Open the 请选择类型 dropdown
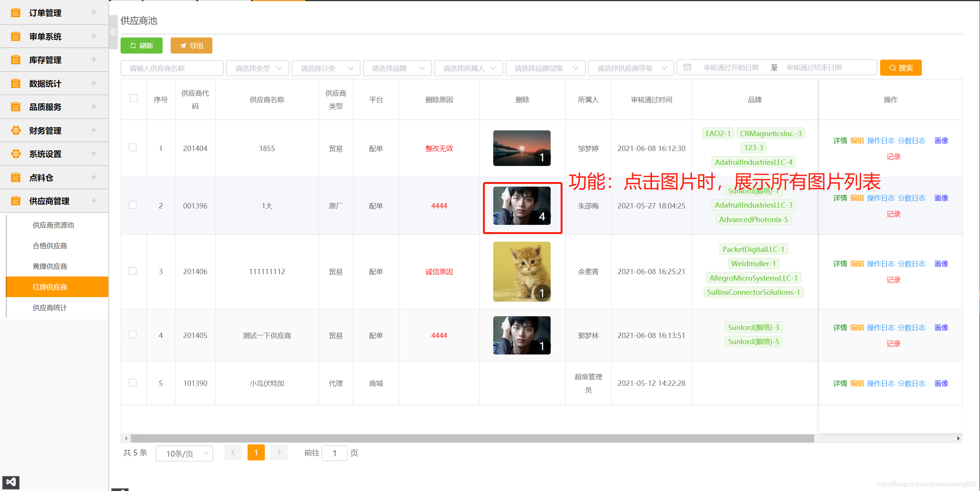 [258, 68]
